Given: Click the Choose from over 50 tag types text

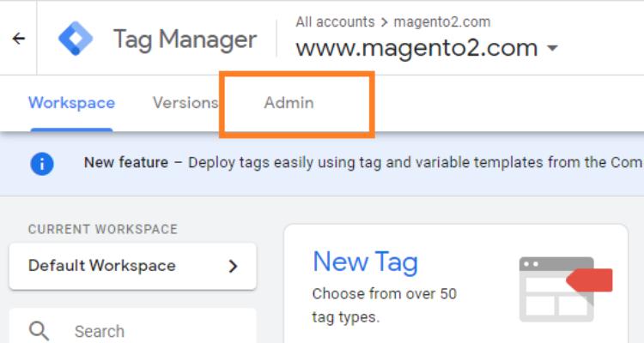Looking at the screenshot, I should tap(384, 305).
